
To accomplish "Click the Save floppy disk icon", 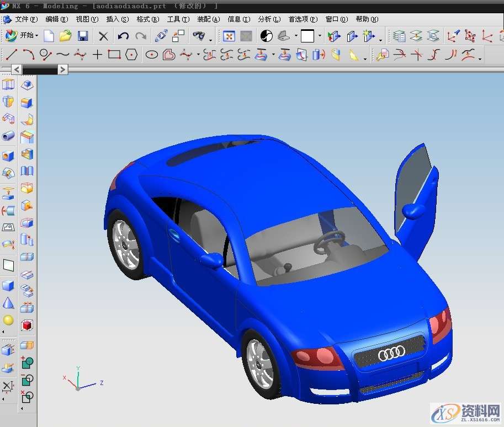I will pos(83,36).
